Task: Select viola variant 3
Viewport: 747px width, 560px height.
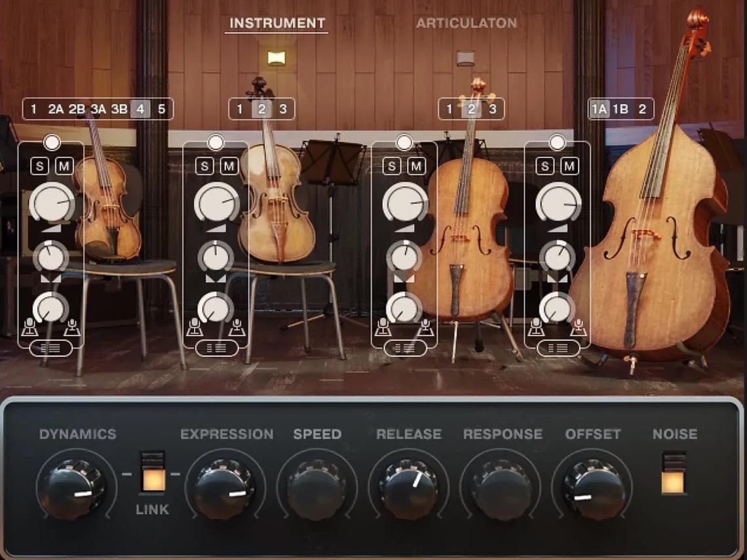Action: pos(283,109)
